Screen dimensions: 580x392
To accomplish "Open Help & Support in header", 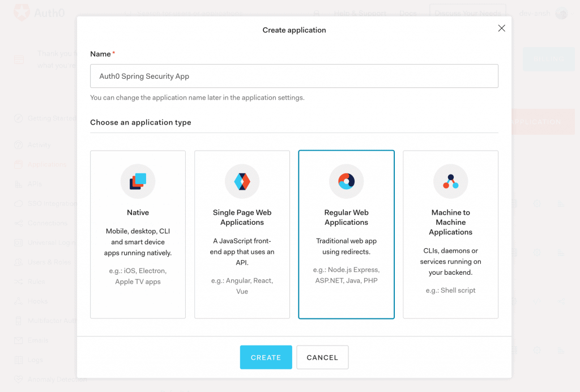I will [x=360, y=13].
